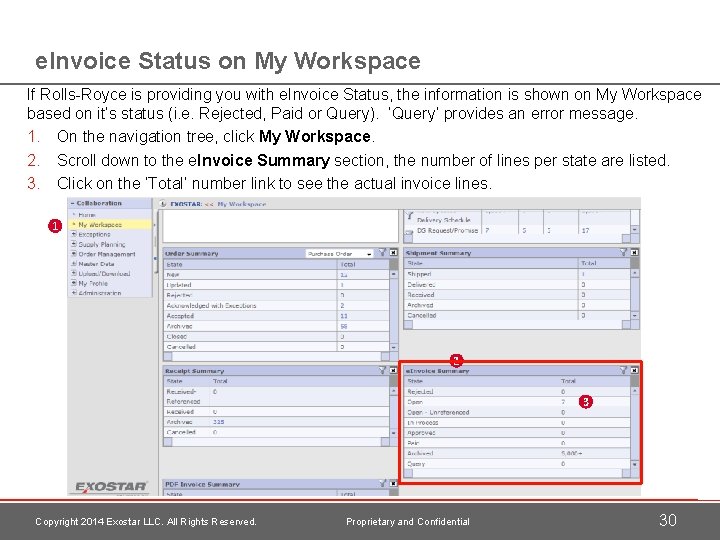This screenshot has height=540, width=720.
Task: Select My Workspace in the navigation tree
Action: (100, 225)
